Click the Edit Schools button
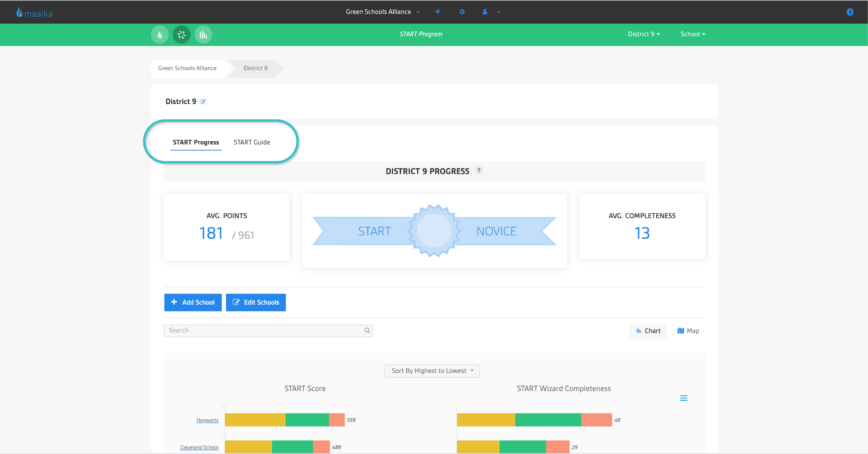 point(256,302)
